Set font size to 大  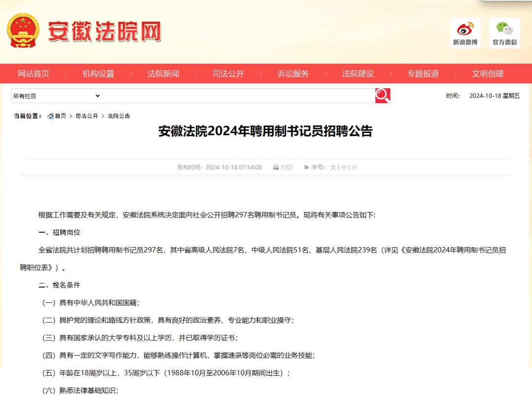click(333, 168)
